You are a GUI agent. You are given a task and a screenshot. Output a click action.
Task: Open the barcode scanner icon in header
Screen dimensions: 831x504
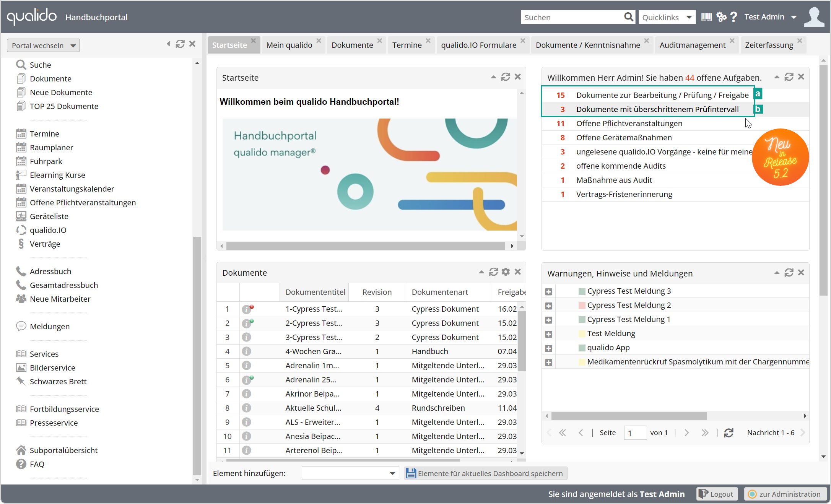tap(706, 17)
